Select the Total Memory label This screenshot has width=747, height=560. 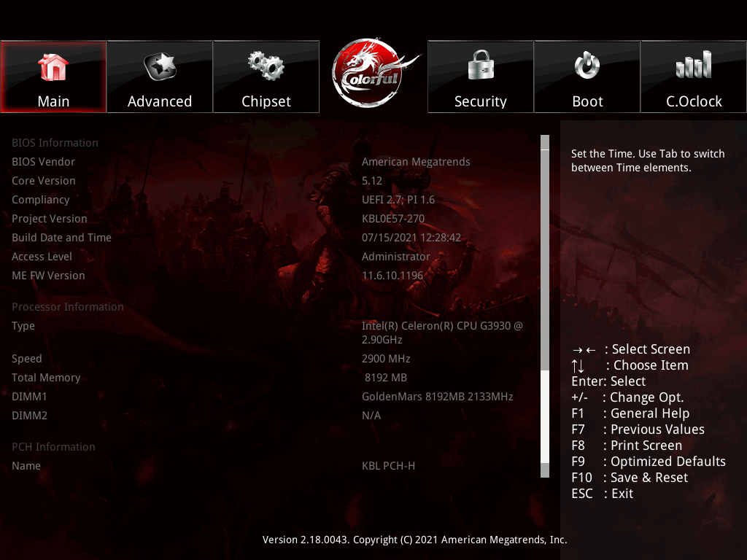coord(46,378)
